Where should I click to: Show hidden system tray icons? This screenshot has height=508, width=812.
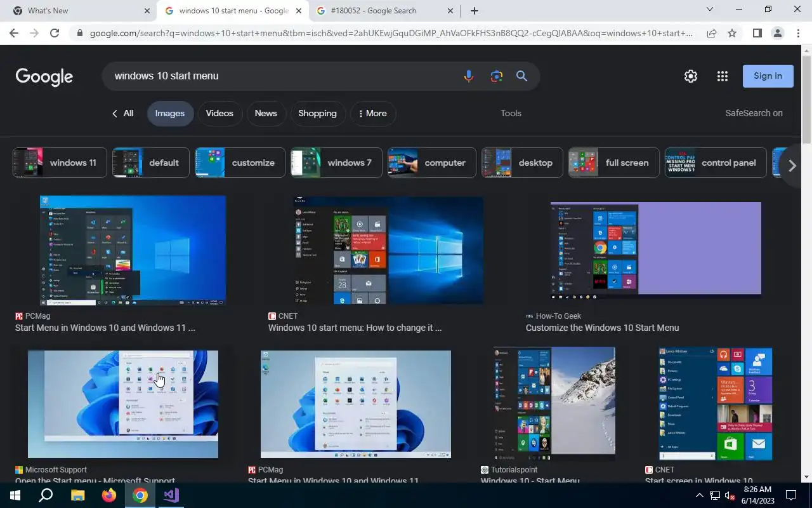click(x=700, y=495)
